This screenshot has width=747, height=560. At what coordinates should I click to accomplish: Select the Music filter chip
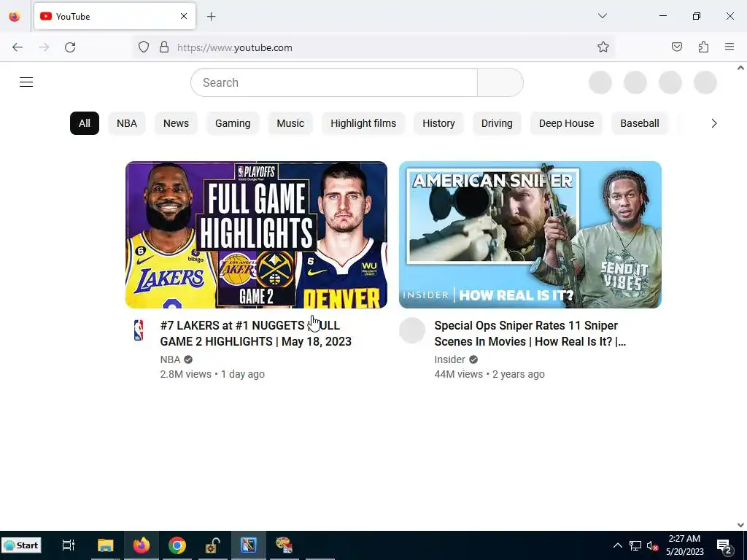(x=290, y=123)
